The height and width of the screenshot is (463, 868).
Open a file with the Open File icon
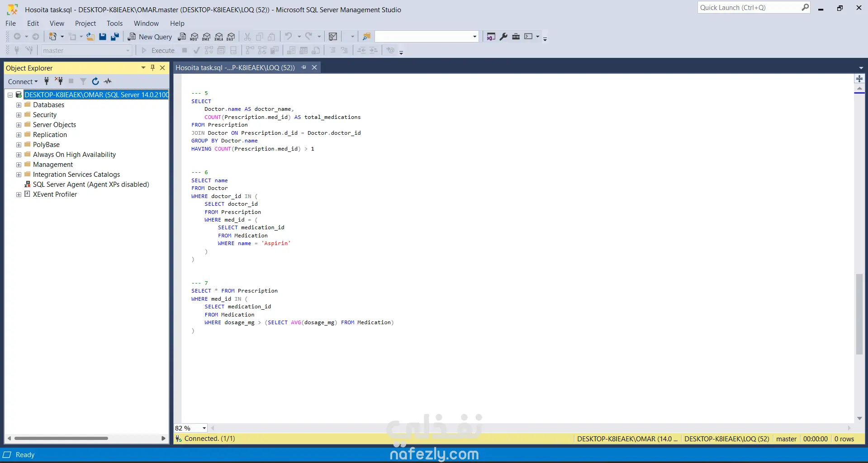(x=90, y=37)
